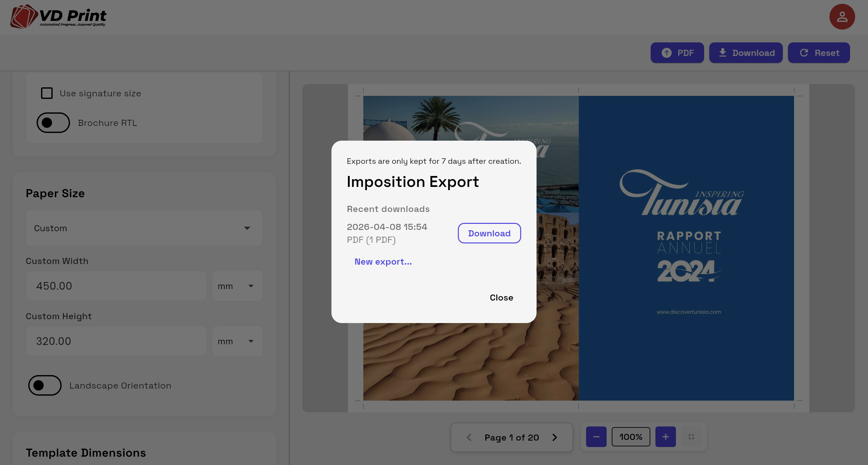Zoom out with minus button
868x465 pixels.
pyautogui.click(x=596, y=437)
